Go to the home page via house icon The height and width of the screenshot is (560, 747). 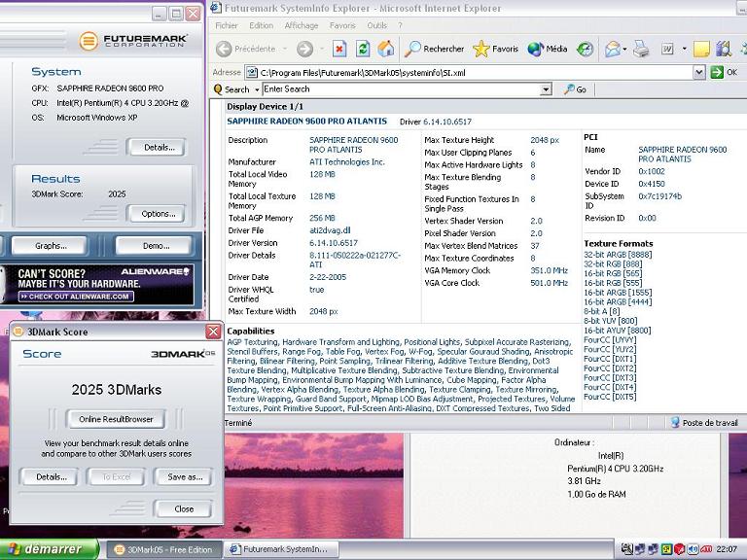click(386, 49)
